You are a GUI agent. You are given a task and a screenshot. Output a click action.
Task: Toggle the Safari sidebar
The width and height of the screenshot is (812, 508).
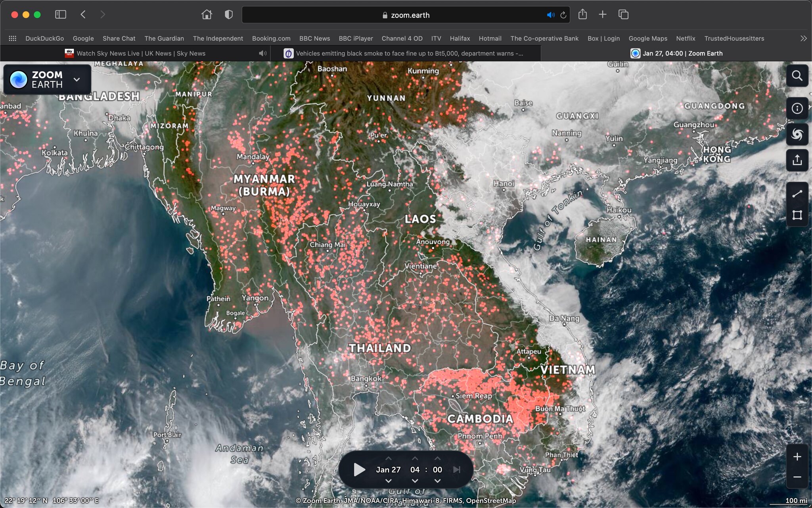[x=60, y=15]
